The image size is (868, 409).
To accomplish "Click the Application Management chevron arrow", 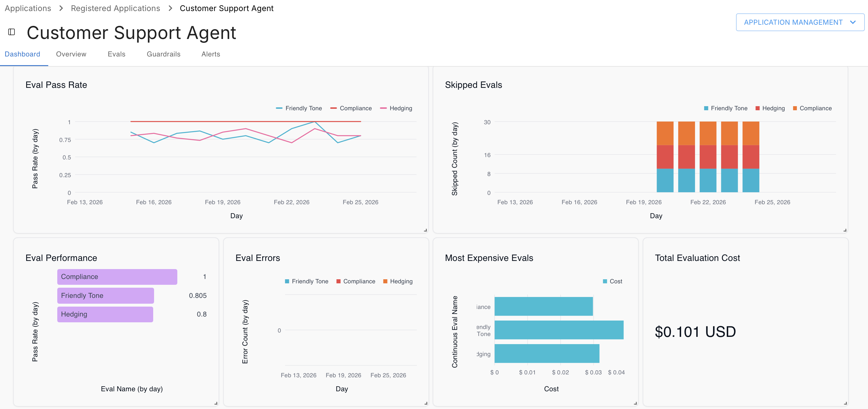I will pyautogui.click(x=853, y=22).
